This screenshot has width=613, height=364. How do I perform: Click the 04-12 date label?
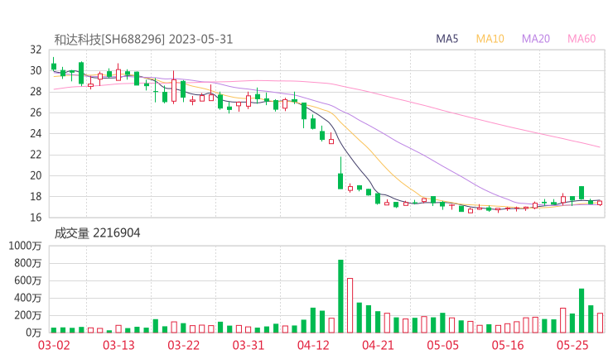(313, 345)
